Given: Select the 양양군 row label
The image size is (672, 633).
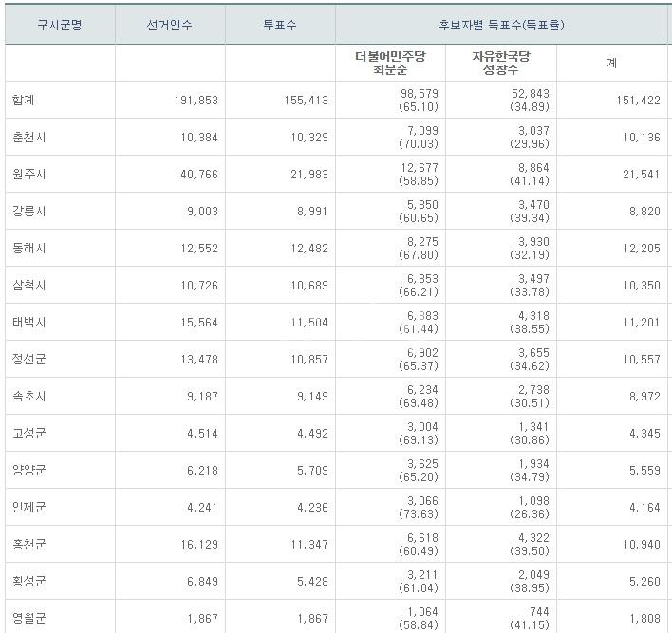Looking at the screenshot, I should 28,470.
